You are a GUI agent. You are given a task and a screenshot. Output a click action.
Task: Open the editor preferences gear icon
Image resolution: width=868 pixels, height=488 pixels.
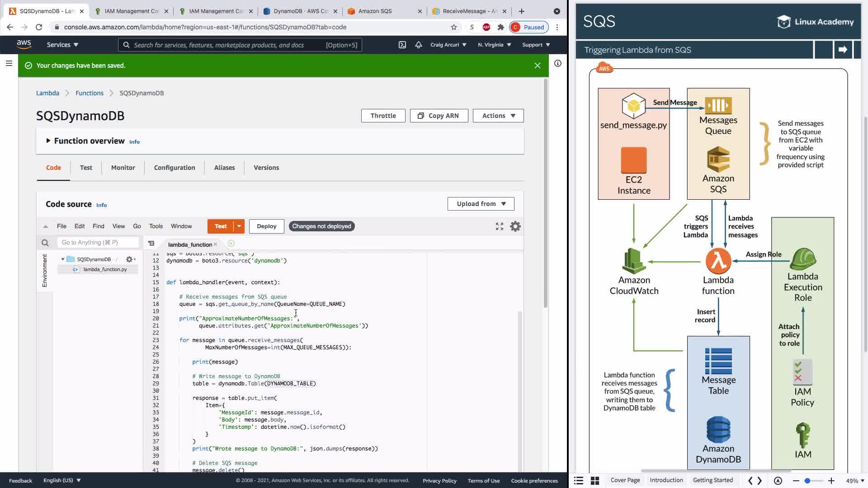point(515,226)
